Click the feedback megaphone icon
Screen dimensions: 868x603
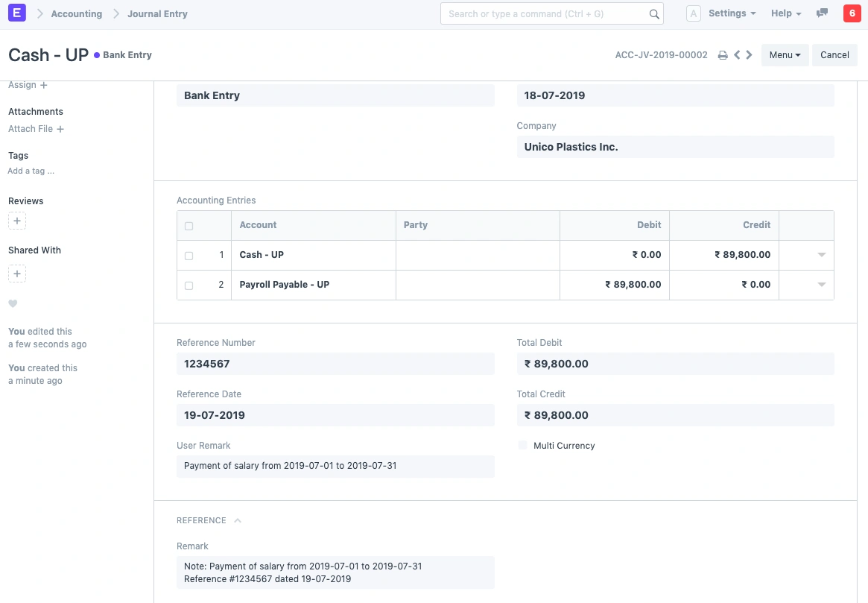[822, 13]
